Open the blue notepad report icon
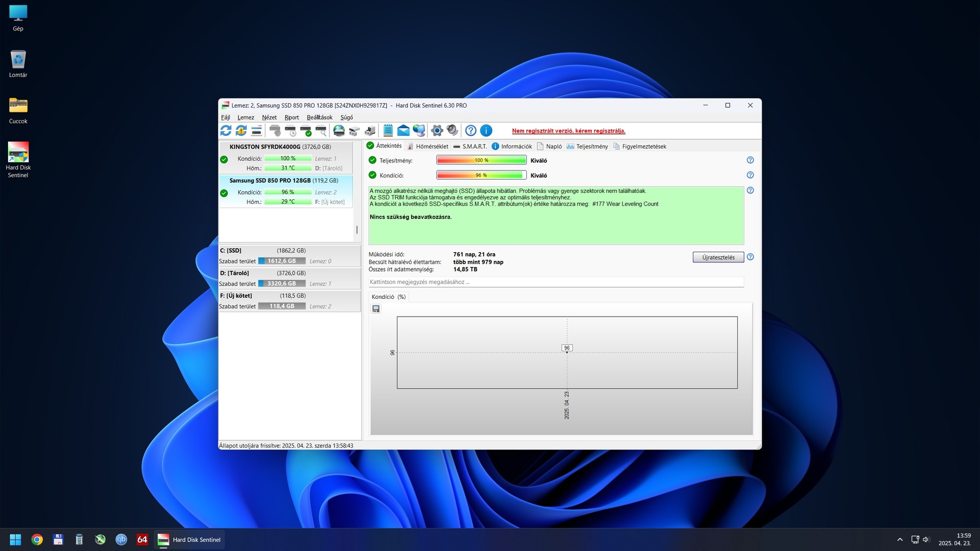This screenshot has height=551, width=980. 388,131
